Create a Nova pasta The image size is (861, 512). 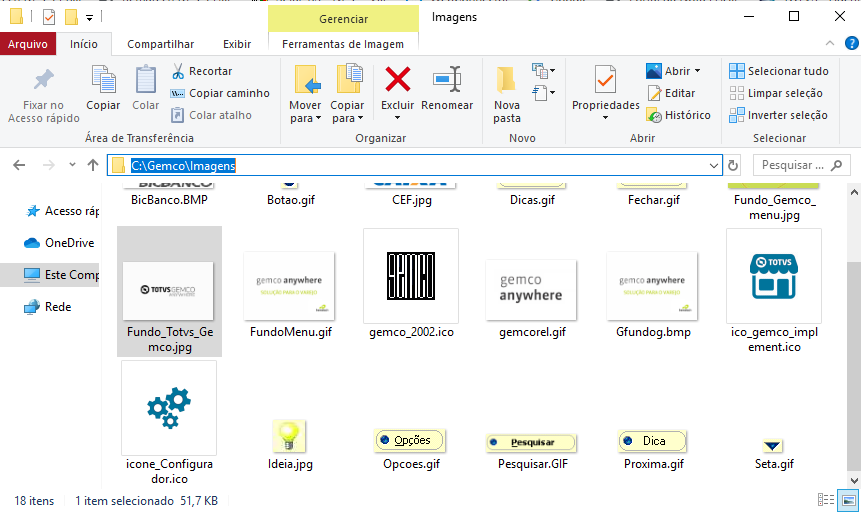pyautogui.click(x=506, y=94)
